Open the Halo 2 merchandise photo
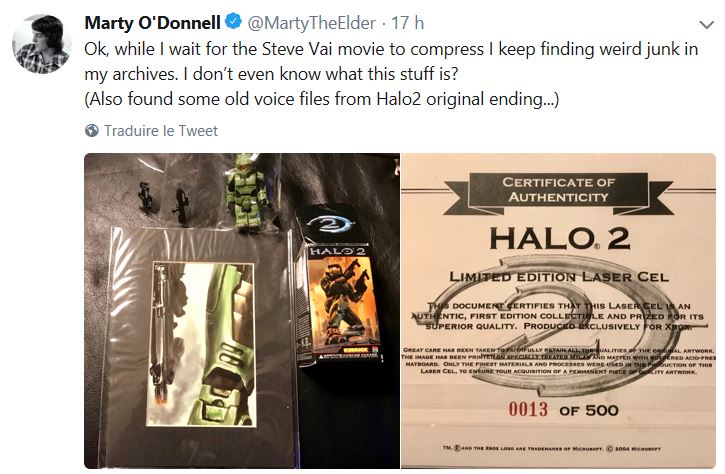The height and width of the screenshot is (474, 725). tap(242, 311)
